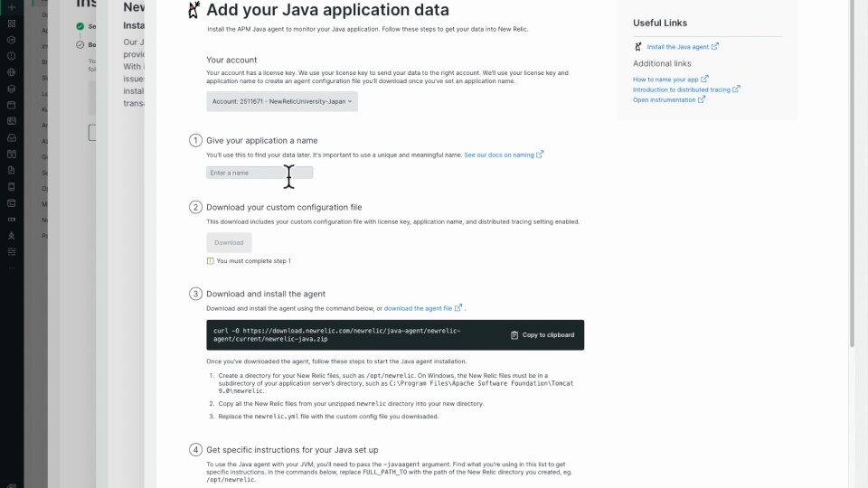Select the ticket-shaped icon in sidebar

pos(12,219)
